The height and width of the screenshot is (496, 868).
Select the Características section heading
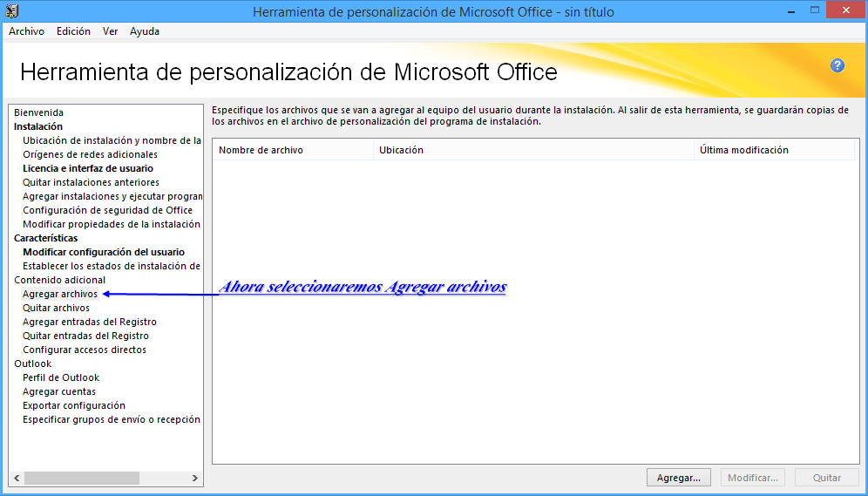point(46,238)
